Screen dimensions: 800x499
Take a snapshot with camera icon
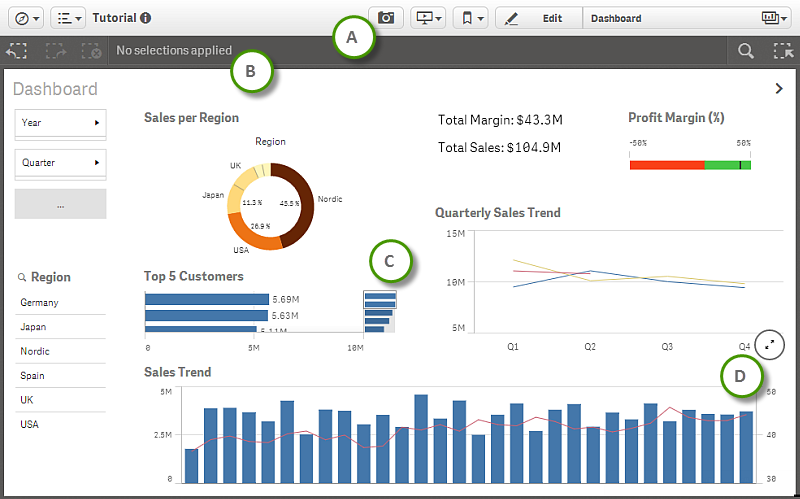point(386,18)
